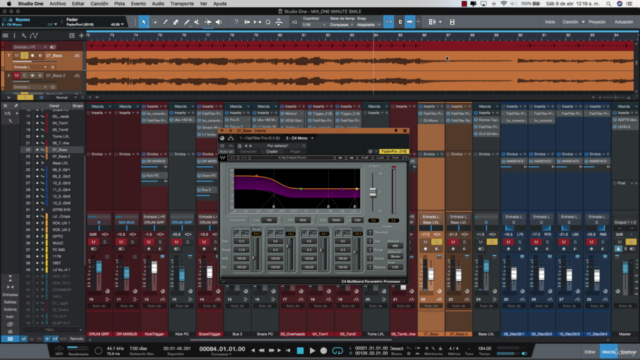Adjust the Kick Trigger channel fader

tap(154, 268)
